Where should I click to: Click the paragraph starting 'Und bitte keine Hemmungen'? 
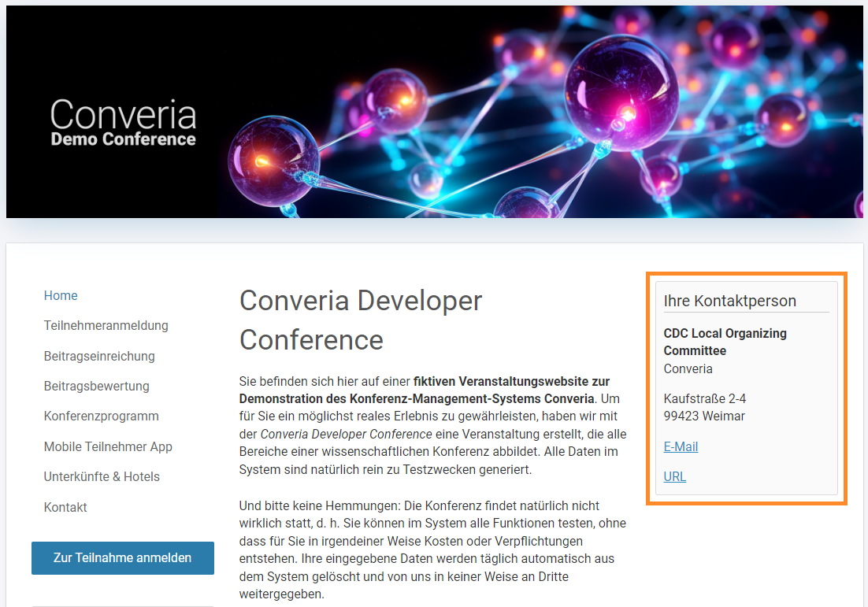[432, 550]
